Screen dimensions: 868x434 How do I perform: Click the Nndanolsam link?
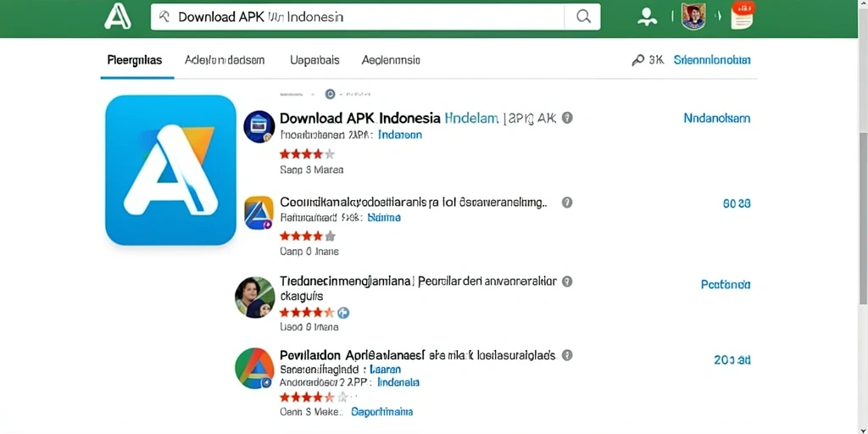[717, 118]
